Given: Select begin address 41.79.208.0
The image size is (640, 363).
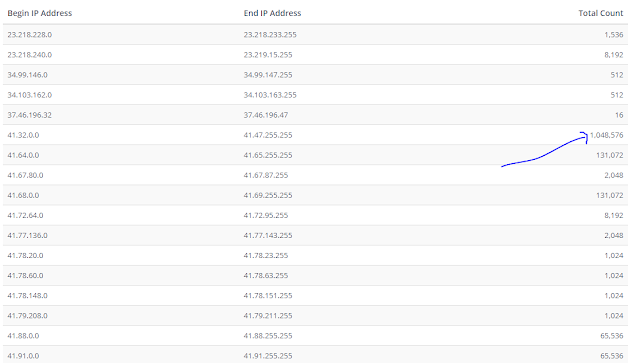Looking at the screenshot, I should (x=27, y=315).
